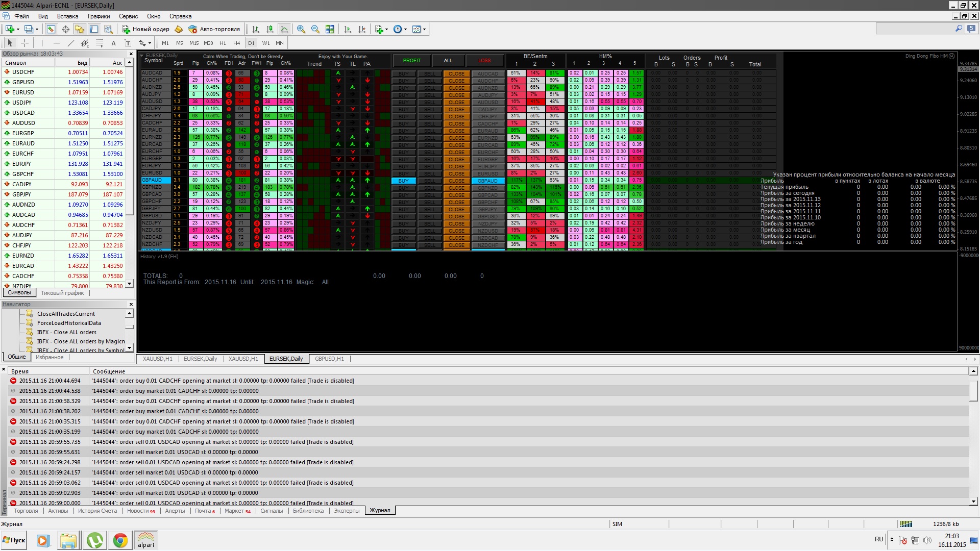Expand the new chart dropdown arrow
The image size is (980, 551).
[x=18, y=29]
